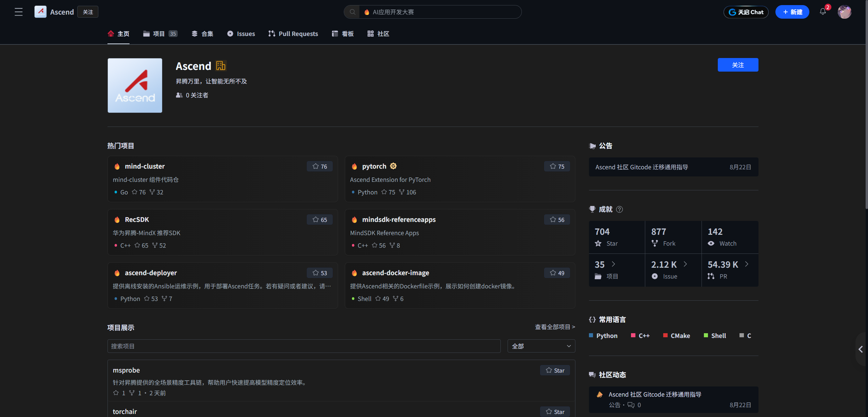Screen dimensions: 868x417
Task: Toggle star on mind-cluster project
Action: (x=320, y=166)
